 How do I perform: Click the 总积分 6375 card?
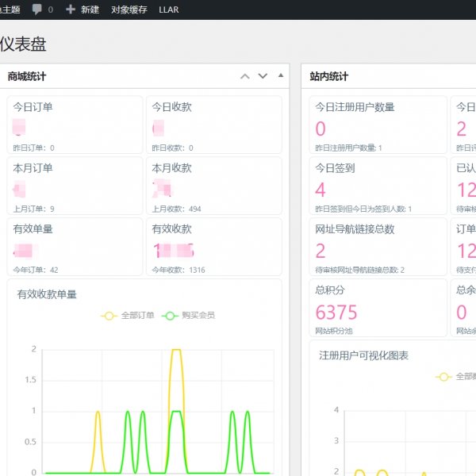tap(378, 307)
